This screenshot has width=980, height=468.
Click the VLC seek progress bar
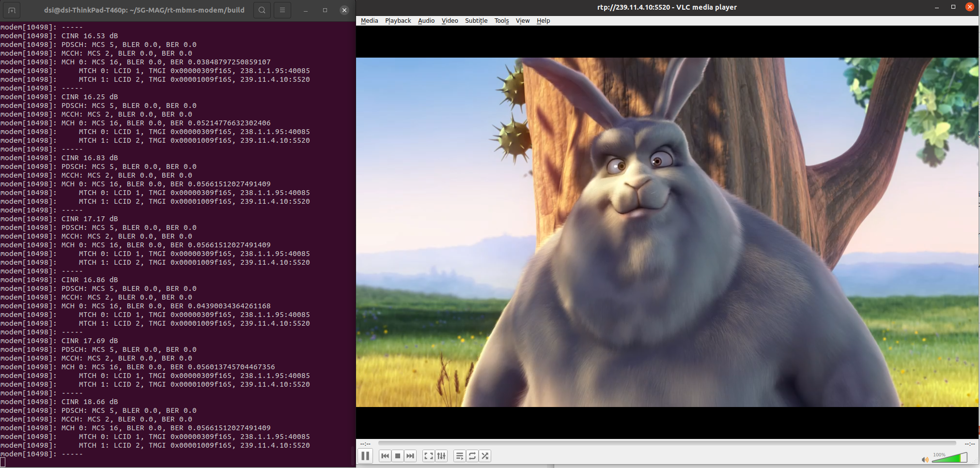[667, 443]
